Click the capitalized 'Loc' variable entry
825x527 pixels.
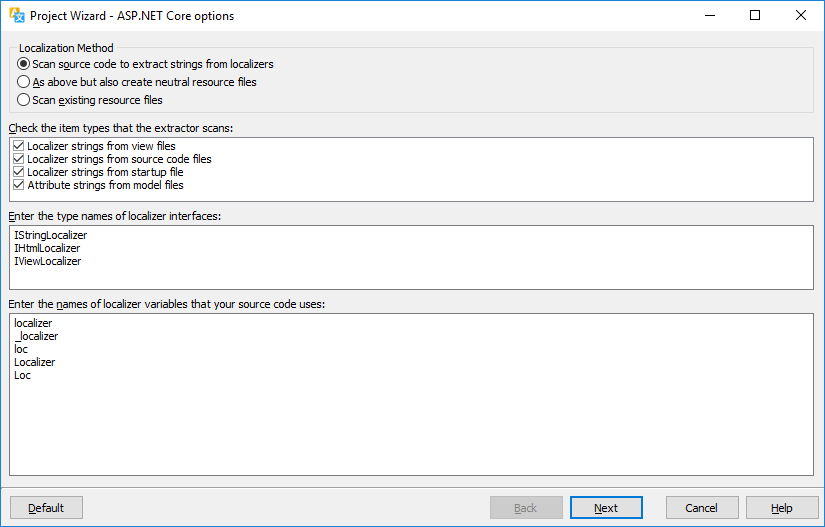(x=23, y=375)
